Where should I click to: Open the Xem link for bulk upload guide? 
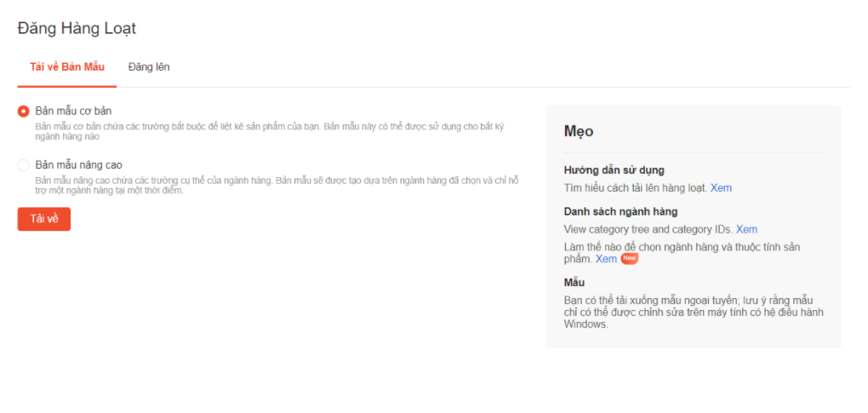click(721, 187)
